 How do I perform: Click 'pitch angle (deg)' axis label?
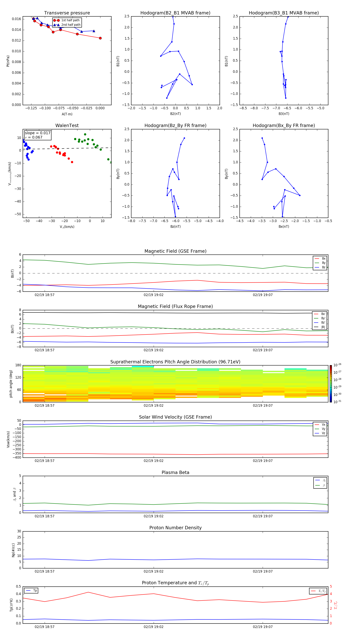[11, 384]
